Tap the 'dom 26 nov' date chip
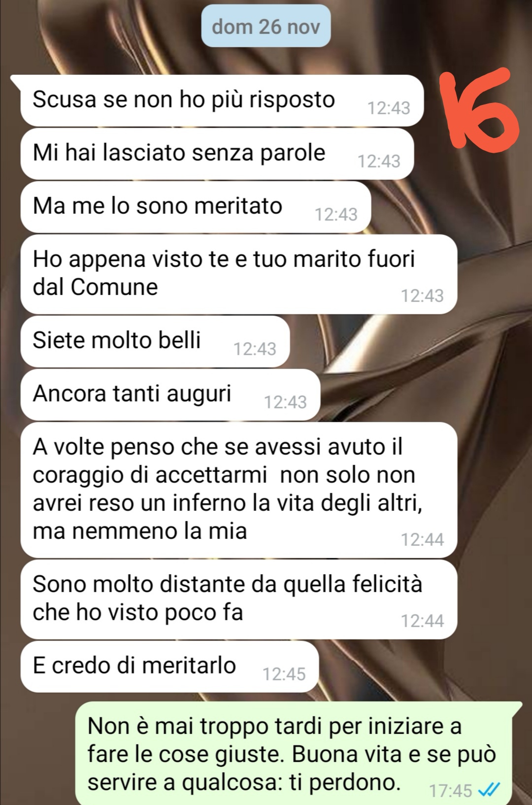Viewport: 532px width, 805px height. point(266,26)
